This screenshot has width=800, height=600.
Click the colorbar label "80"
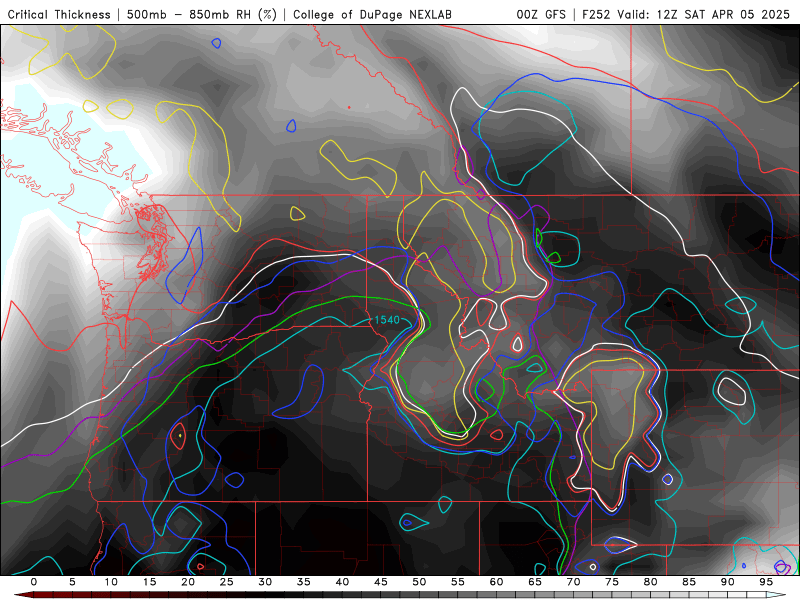650,582
